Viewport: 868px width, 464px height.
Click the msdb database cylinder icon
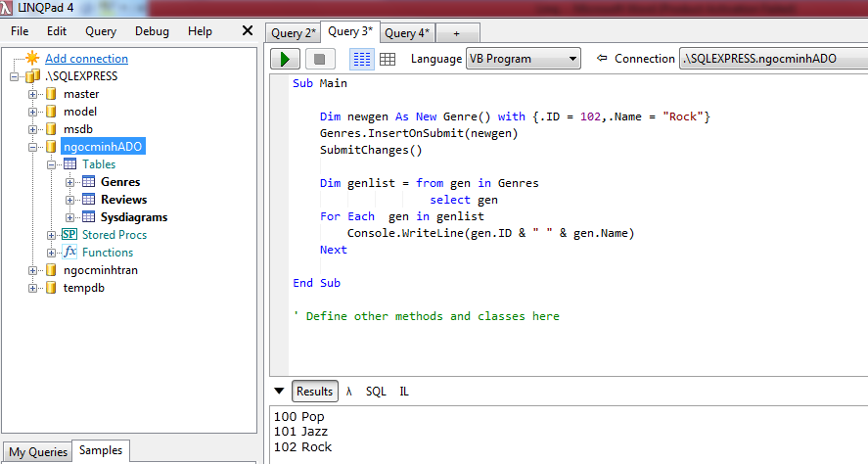51,129
